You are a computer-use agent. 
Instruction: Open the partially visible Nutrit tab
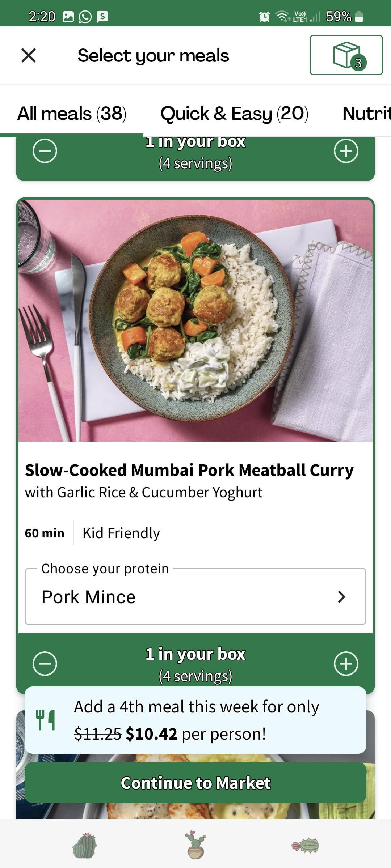[366, 114]
